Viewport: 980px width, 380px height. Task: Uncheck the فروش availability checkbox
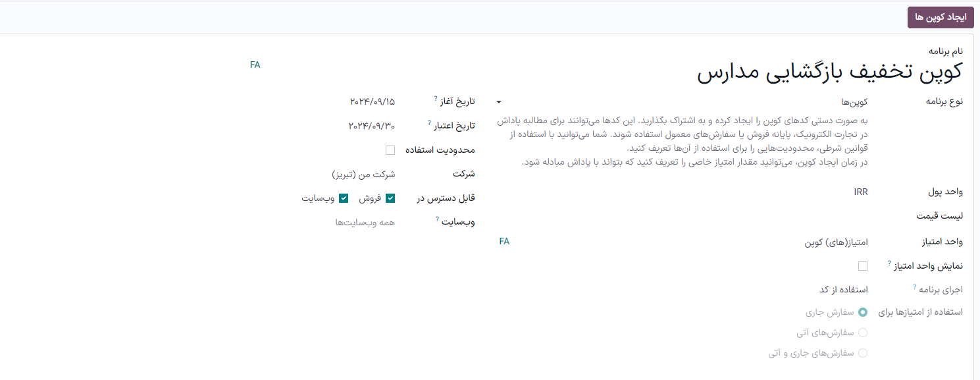tap(390, 198)
